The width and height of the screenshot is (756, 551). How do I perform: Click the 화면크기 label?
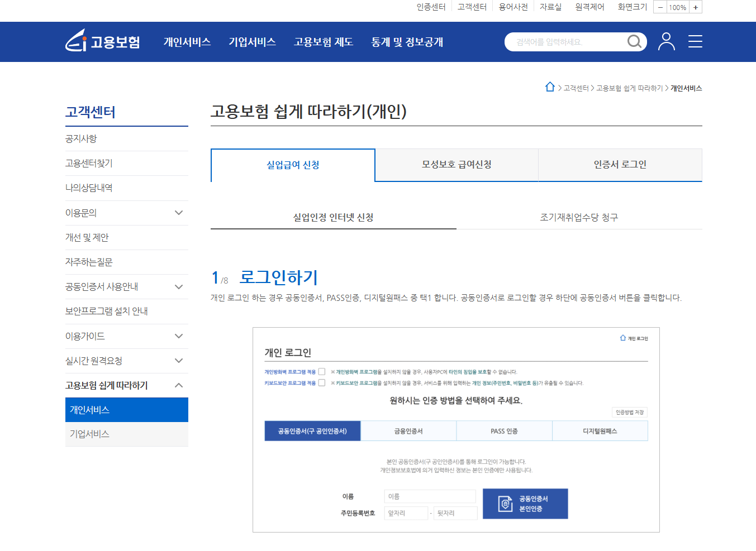(632, 7)
